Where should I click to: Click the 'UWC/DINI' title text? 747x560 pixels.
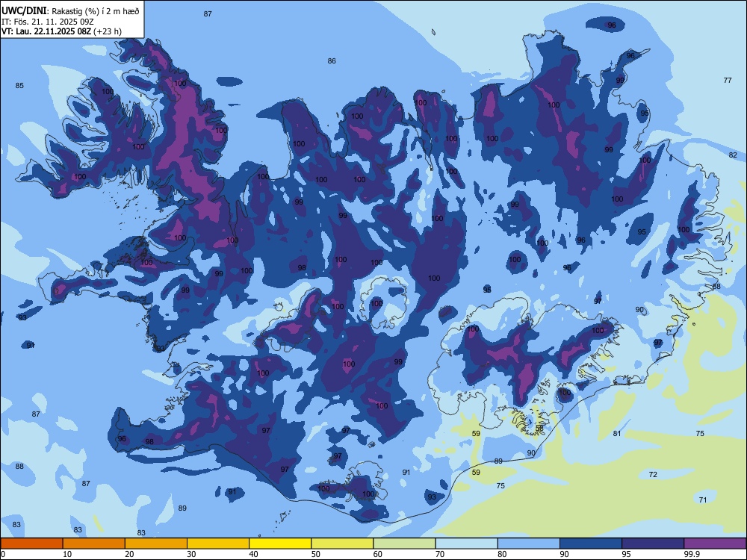point(23,11)
